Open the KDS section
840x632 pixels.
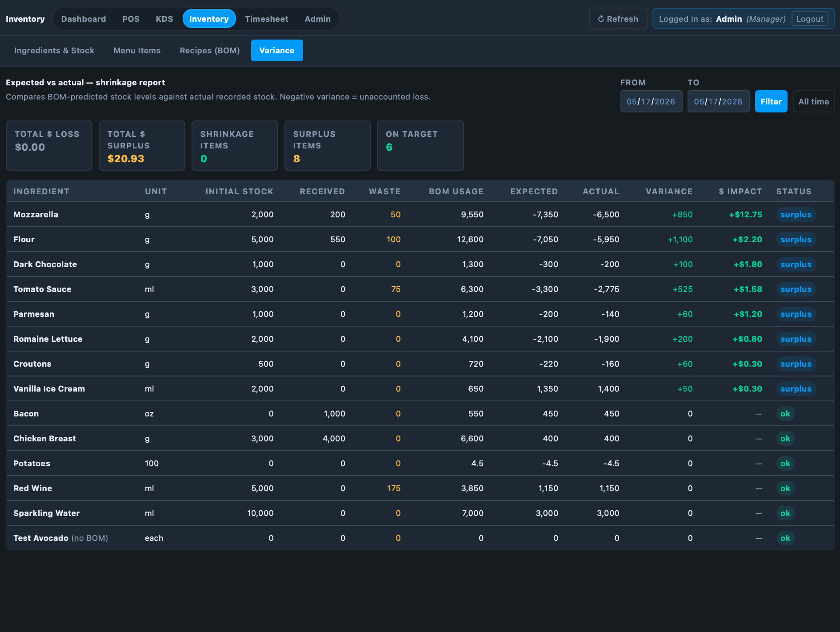(164, 19)
